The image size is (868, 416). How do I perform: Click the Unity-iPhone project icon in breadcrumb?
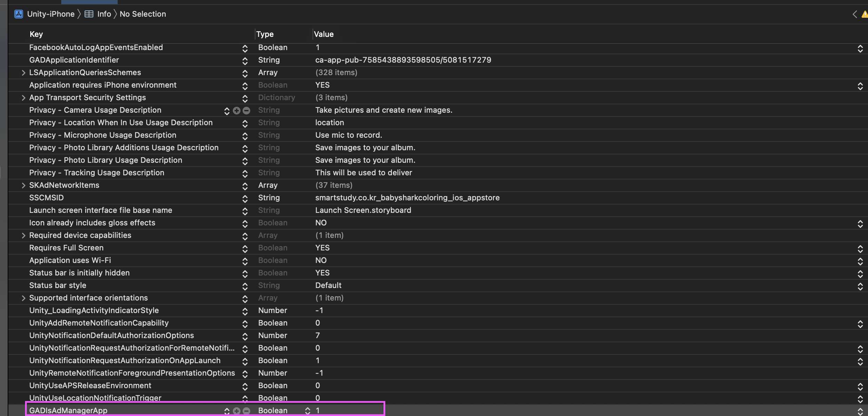18,14
